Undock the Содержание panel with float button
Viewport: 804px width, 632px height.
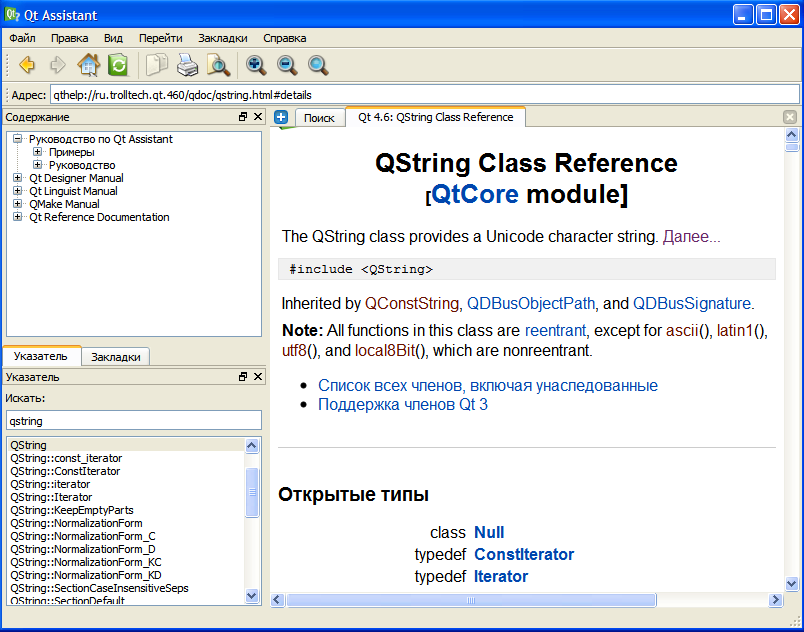(243, 117)
